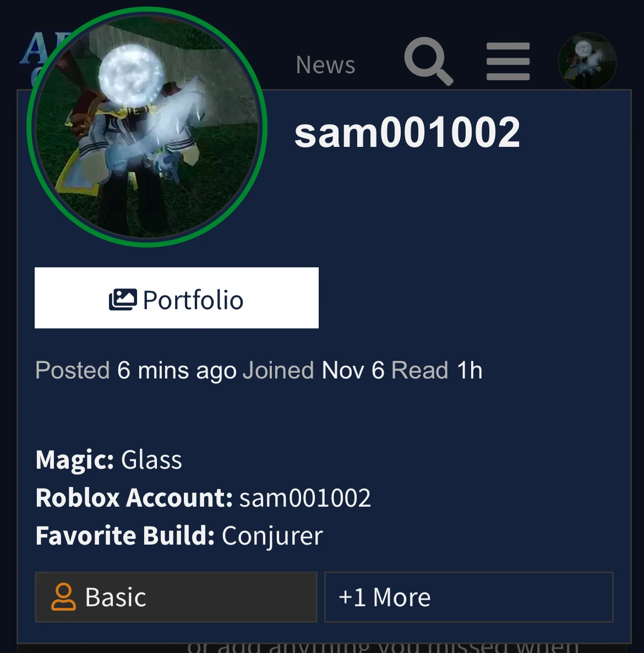Open the Portfolio button
This screenshot has width=644, height=653.
pyautogui.click(x=177, y=298)
